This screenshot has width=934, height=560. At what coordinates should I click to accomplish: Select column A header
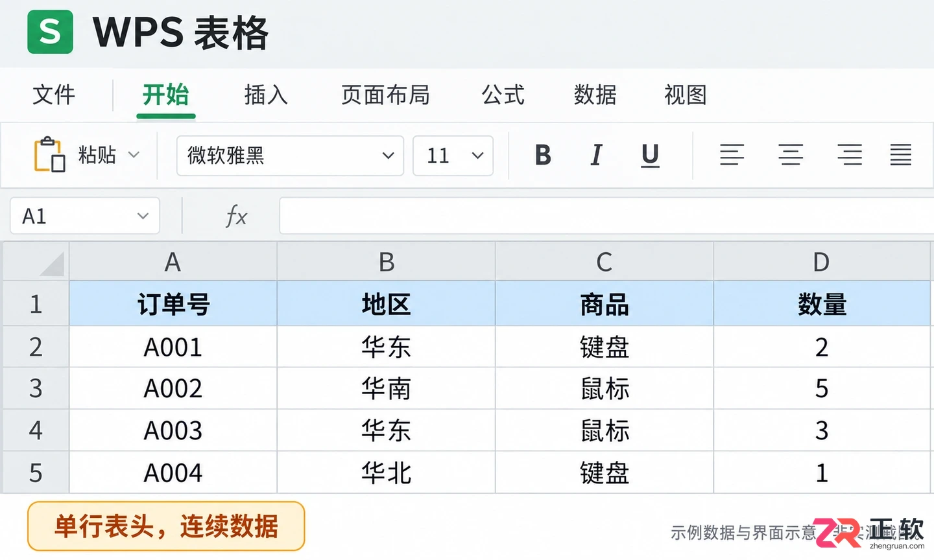pyautogui.click(x=173, y=262)
